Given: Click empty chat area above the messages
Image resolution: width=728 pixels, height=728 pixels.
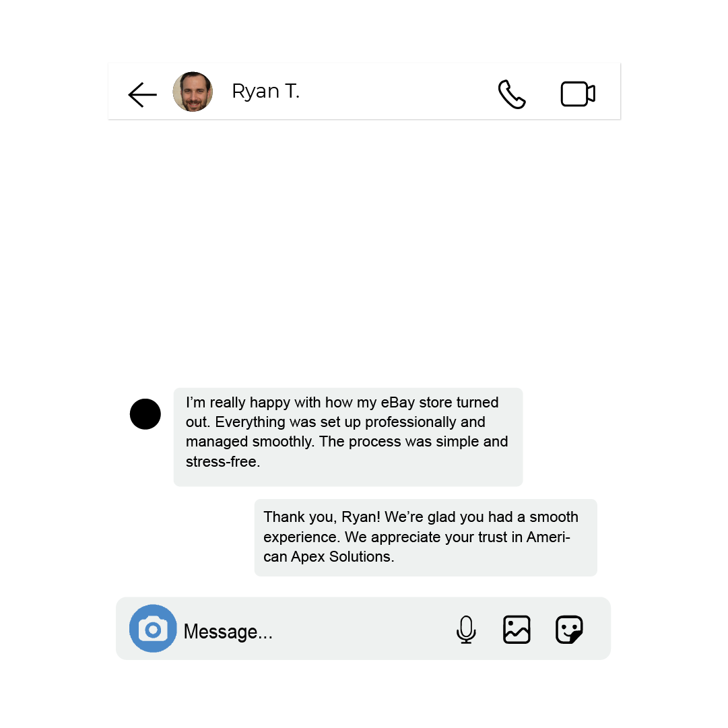Looking at the screenshot, I should (x=364, y=251).
